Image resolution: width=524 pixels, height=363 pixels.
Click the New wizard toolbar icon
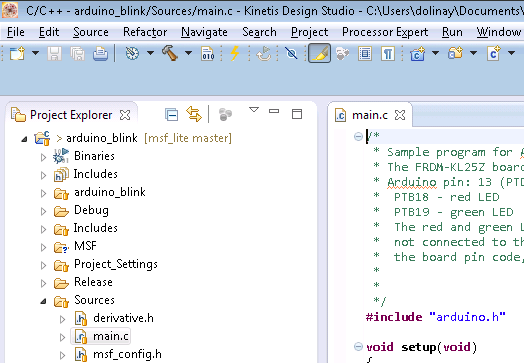(17, 53)
